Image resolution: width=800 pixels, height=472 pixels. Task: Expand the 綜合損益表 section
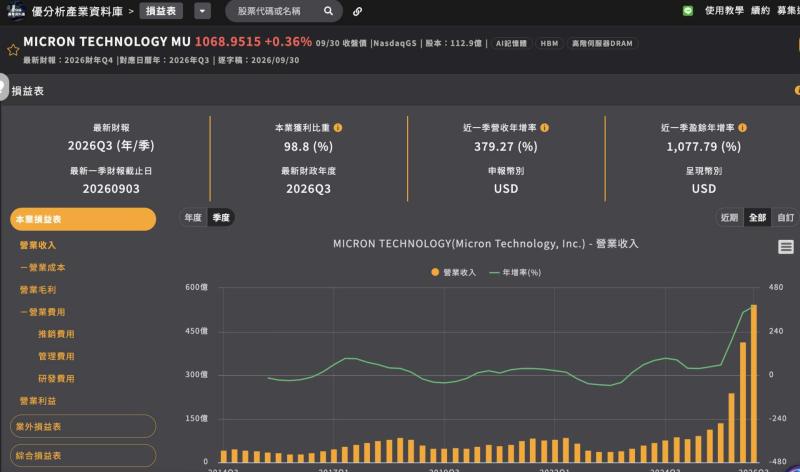tap(83, 455)
